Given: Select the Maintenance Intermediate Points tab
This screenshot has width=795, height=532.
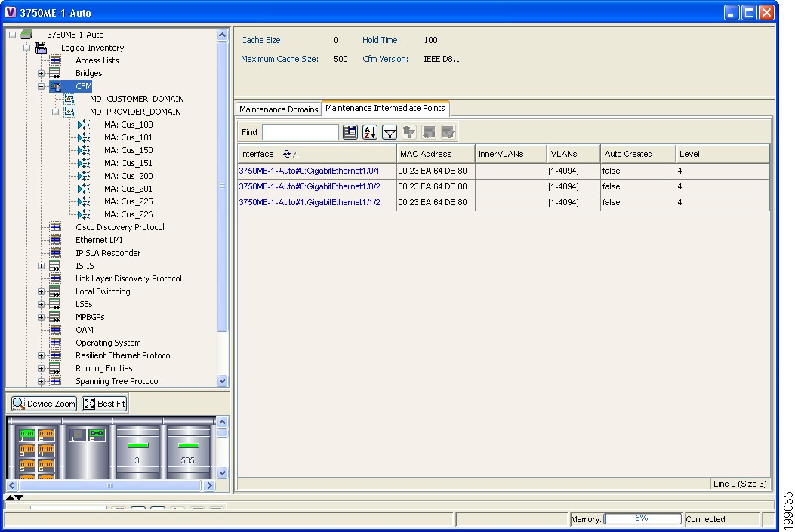Looking at the screenshot, I should click(385, 108).
